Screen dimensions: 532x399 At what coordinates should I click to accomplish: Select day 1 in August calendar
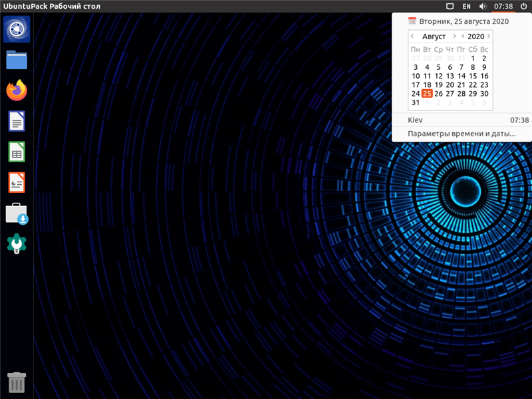473,59
